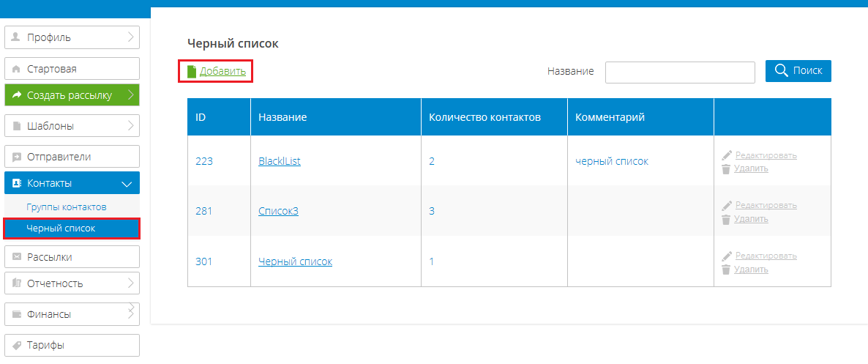Viewport: 868px width, 364px height.
Task: Click the Создать рассылку green button
Action: [x=72, y=95]
